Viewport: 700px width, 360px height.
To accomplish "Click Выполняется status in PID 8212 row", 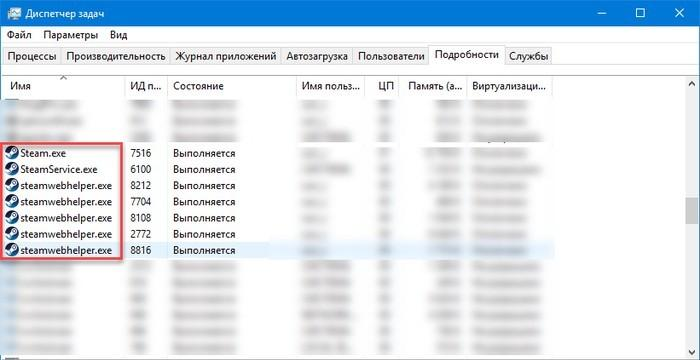I will (204, 185).
